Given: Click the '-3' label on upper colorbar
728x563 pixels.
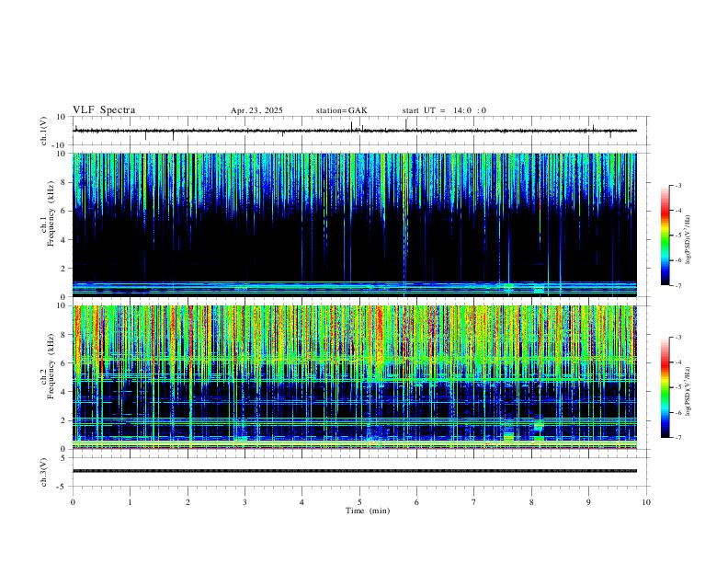Looking at the screenshot, I should [677, 185].
